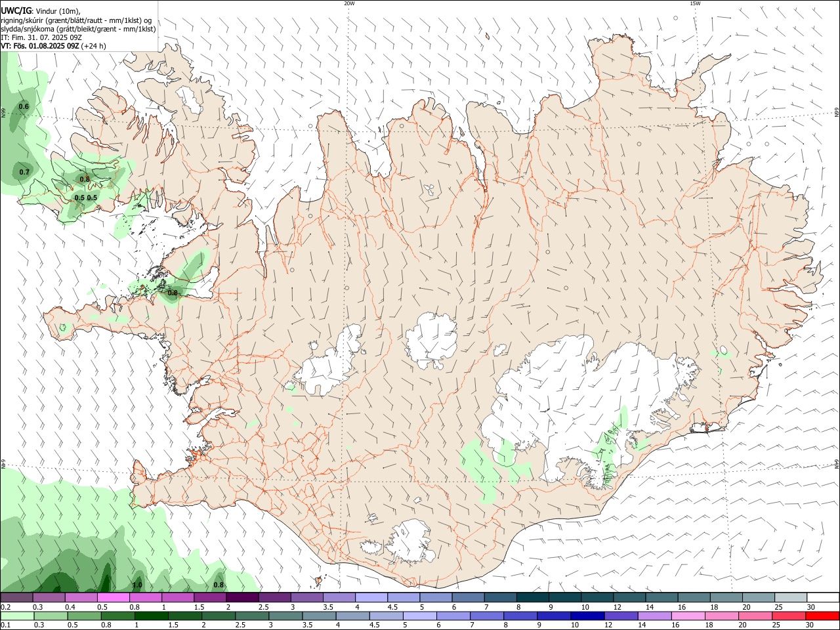Pick the light pink 16 rain legend swatch
Screen dimensions: 840x630
click(688, 616)
